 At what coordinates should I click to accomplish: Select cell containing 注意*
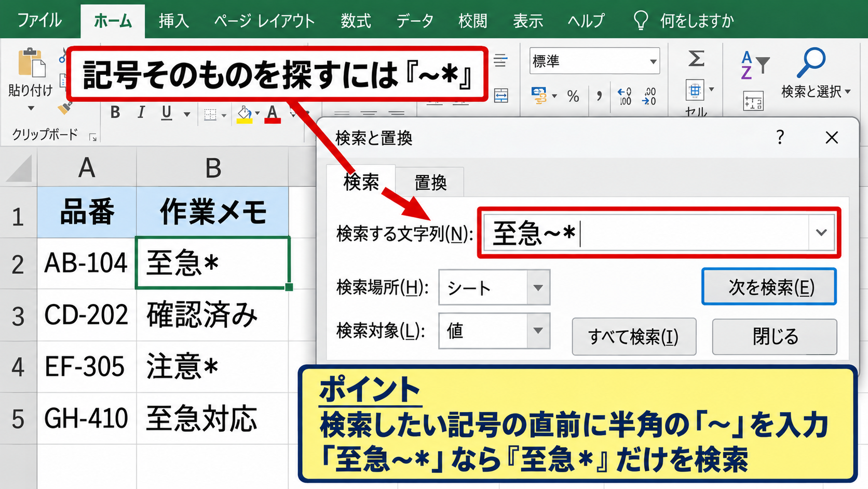(212, 367)
